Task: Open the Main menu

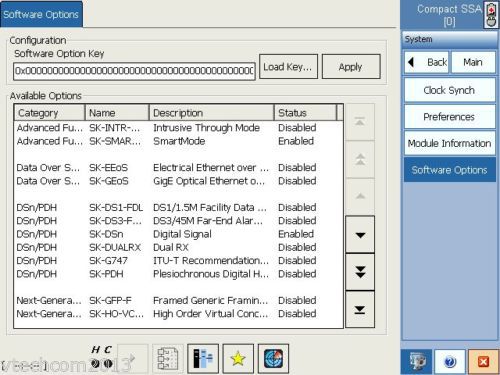Action: [x=473, y=62]
